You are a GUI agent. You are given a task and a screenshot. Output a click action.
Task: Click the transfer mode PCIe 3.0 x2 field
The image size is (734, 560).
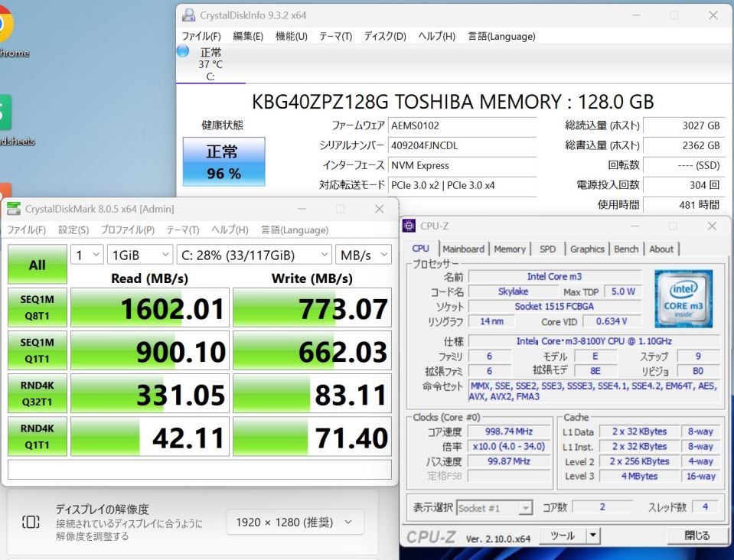[x=462, y=185]
